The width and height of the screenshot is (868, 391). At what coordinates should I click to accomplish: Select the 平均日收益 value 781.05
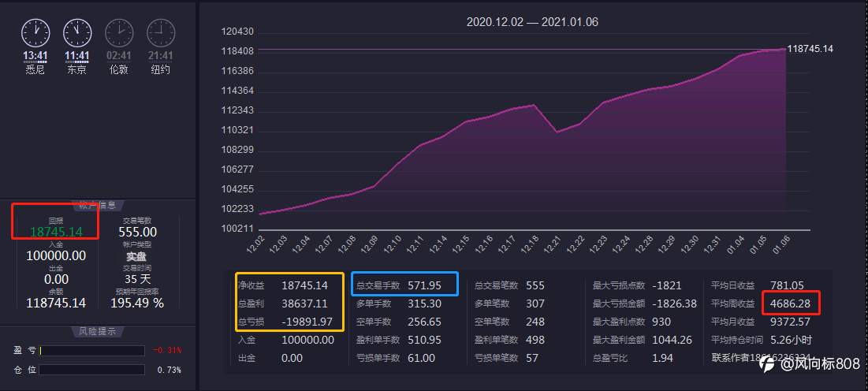(787, 286)
